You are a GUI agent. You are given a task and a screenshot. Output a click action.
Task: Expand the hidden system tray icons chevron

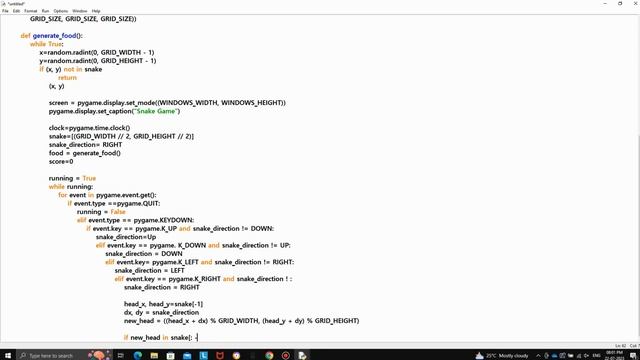coord(538,356)
